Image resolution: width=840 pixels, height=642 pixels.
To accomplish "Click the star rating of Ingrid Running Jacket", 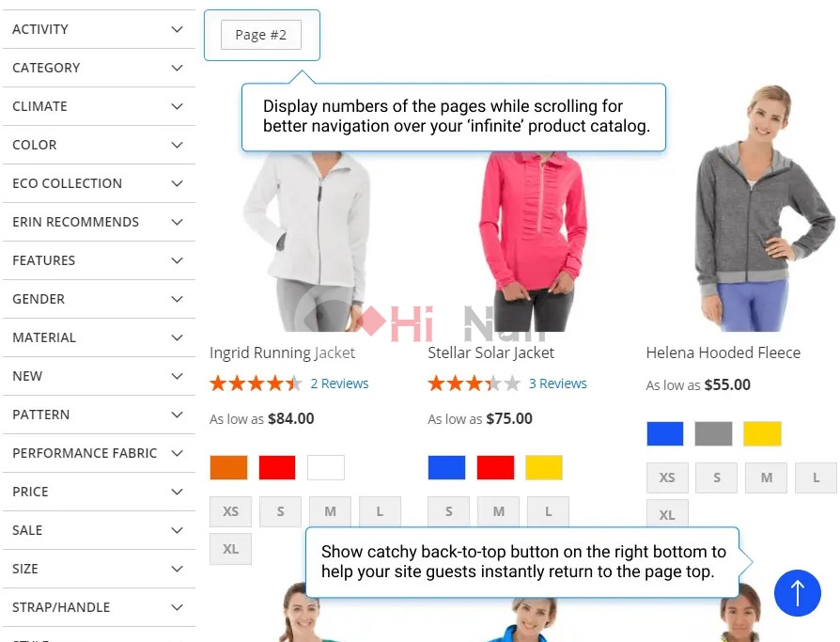I will [256, 384].
